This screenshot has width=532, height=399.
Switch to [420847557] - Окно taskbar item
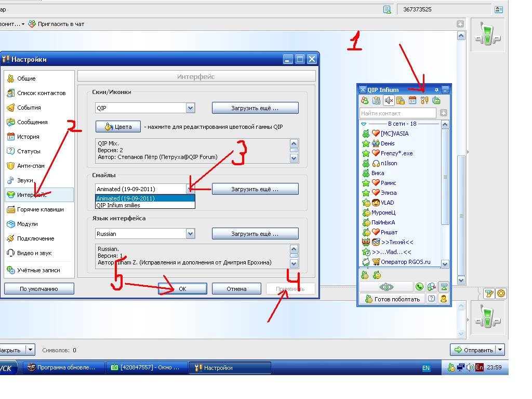coord(147,368)
